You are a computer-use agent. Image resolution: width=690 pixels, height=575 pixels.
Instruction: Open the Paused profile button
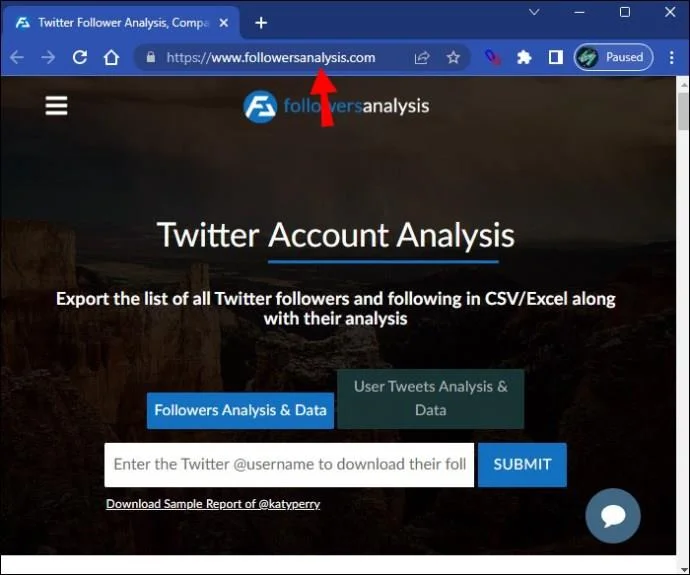click(613, 57)
